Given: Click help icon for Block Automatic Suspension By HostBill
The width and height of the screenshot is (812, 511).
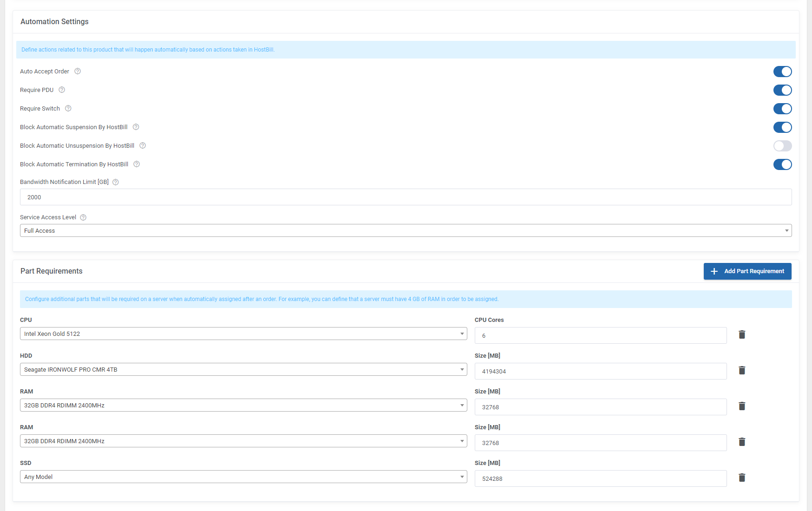Looking at the screenshot, I should tap(135, 127).
